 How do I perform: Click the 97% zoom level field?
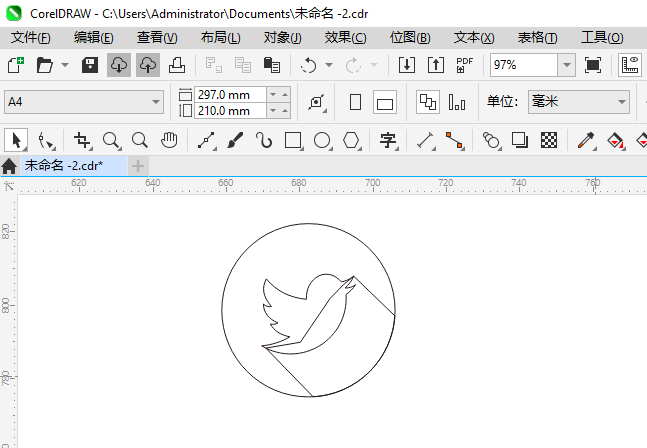click(524, 65)
